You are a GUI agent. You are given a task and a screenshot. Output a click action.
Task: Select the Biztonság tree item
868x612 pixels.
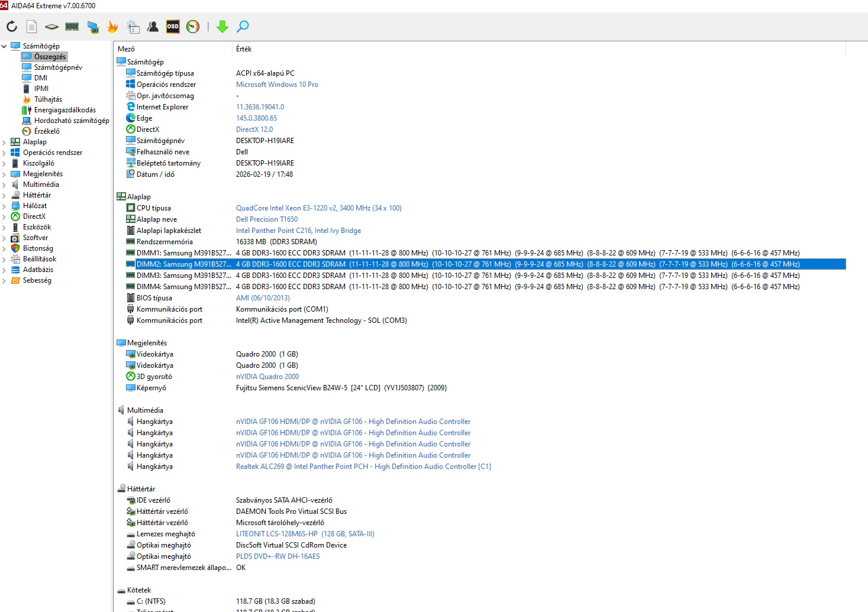coord(38,248)
